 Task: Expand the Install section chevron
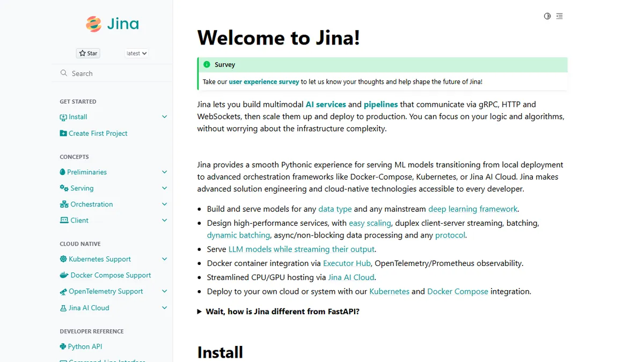pos(164,117)
